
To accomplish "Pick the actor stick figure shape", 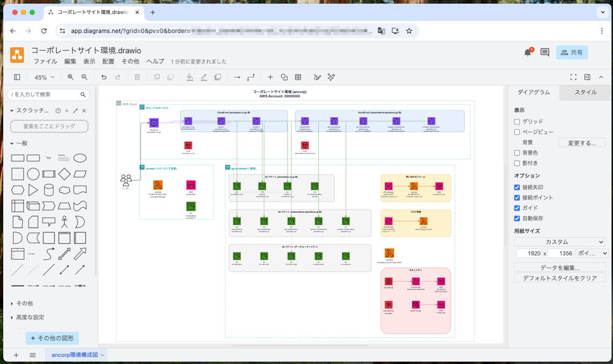I will pos(80,221).
